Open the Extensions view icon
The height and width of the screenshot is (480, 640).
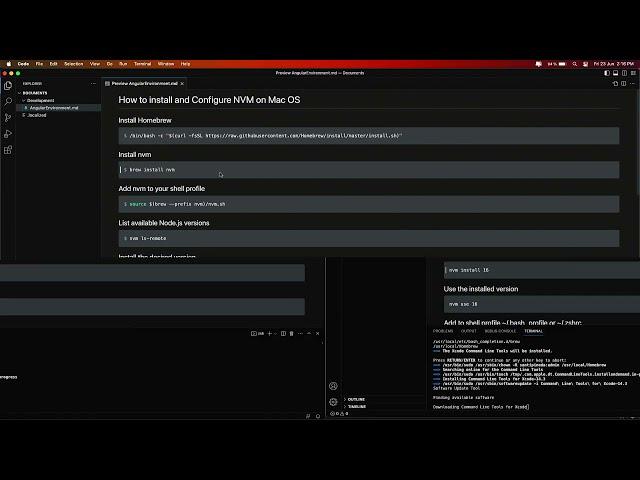[8, 150]
